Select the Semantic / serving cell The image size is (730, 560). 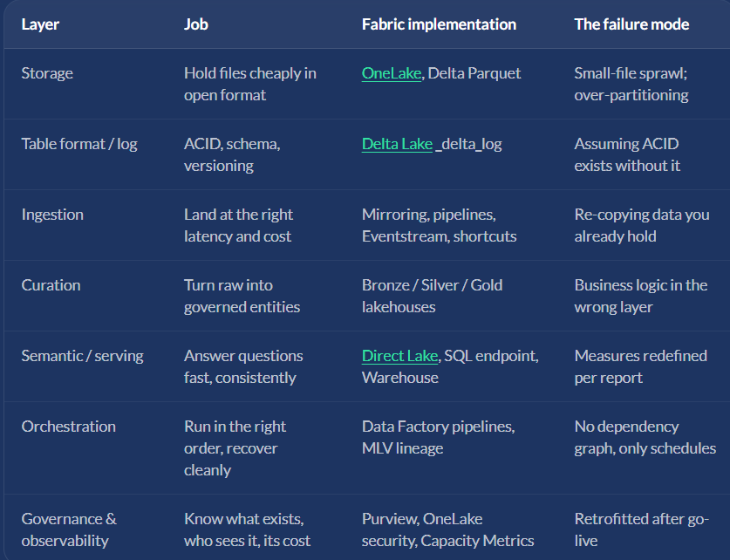pos(82,356)
